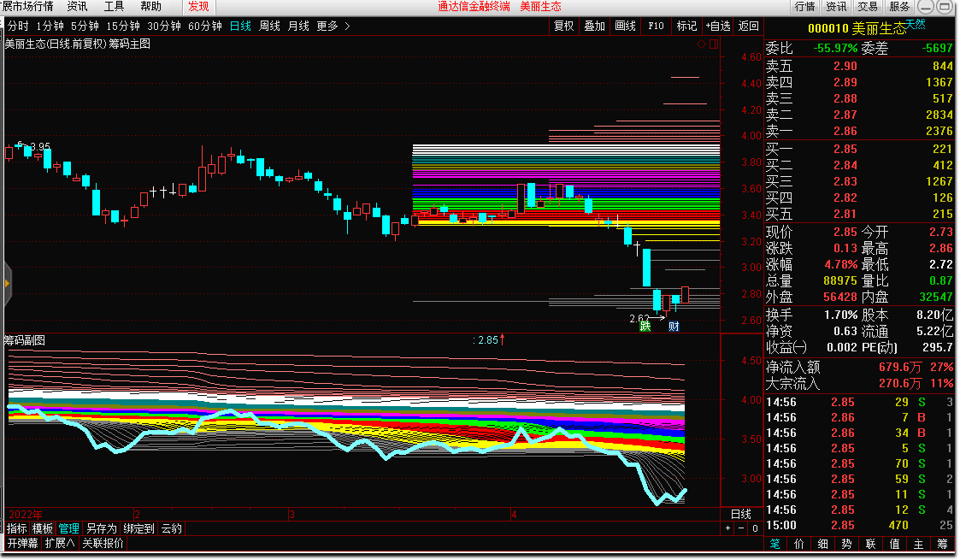960x560 pixels.
Task: Select the 5分钟 timeframe
Action: point(85,26)
